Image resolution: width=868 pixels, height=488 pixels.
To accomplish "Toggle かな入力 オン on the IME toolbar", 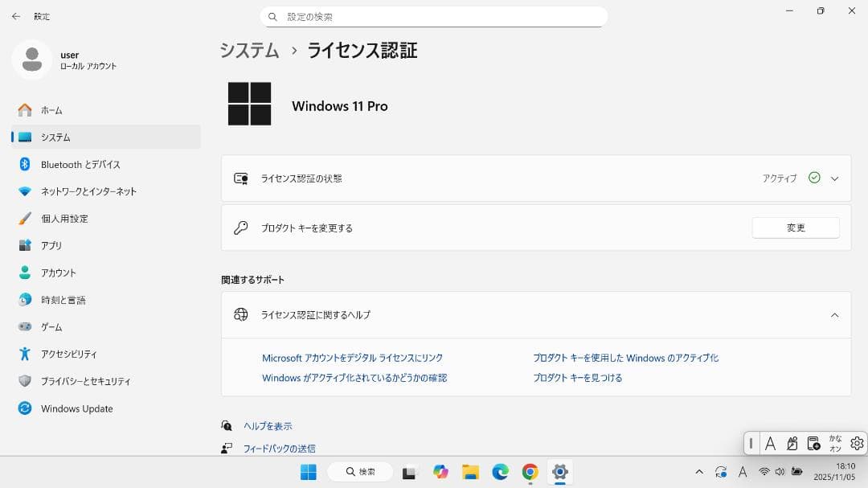I will (836, 443).
